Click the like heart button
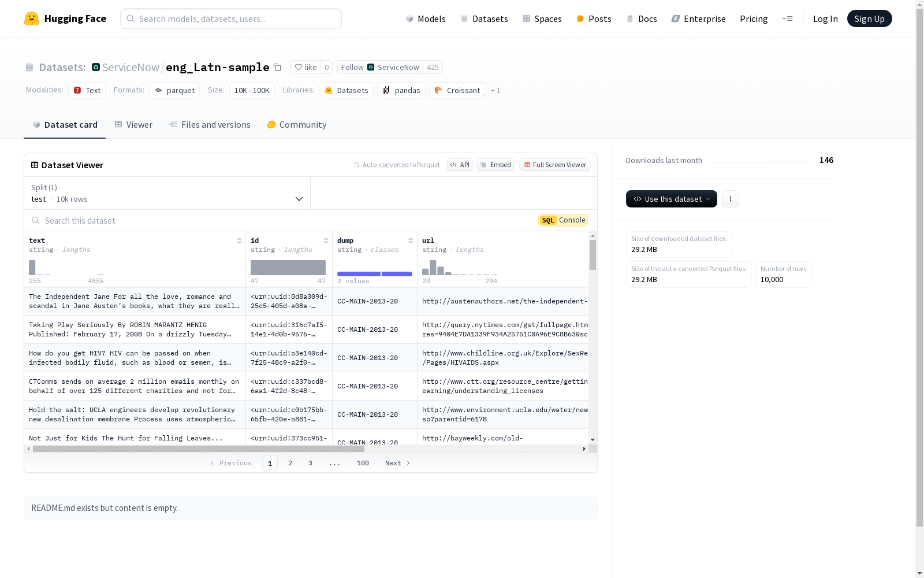 [305, 67]
